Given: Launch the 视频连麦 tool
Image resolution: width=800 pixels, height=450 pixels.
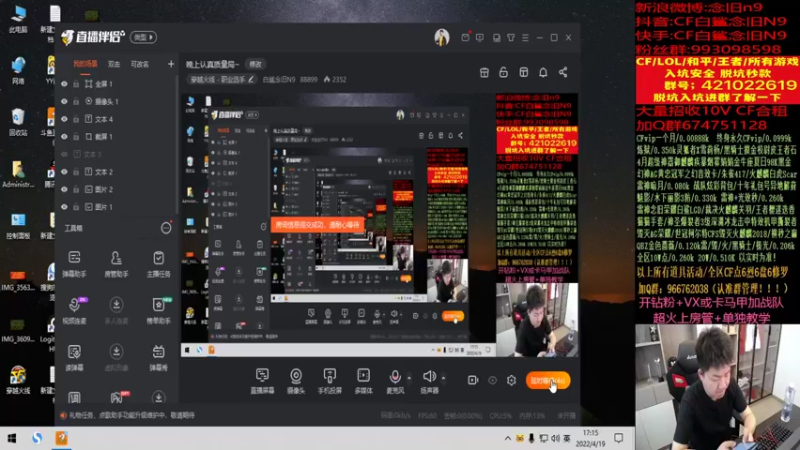Looking at the screenshot, I should [x=74, y=310].
